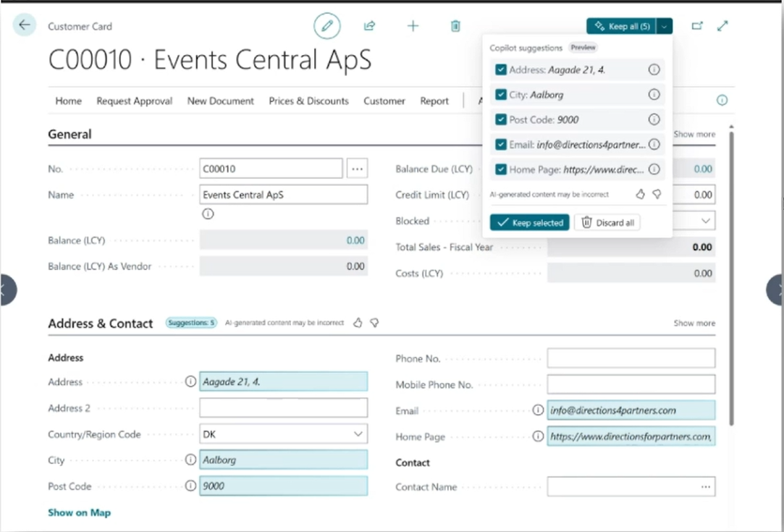Screen dimensions: 784x532
Task: Uncheck the City: Aalborg checkbox
Action: point(501,95)
